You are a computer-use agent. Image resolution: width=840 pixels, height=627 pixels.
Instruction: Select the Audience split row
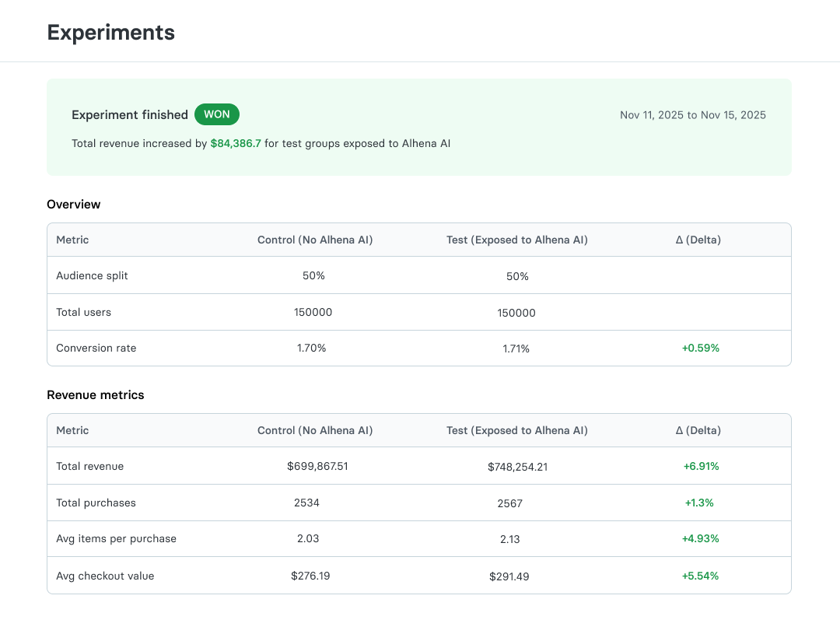coord(92,275)
